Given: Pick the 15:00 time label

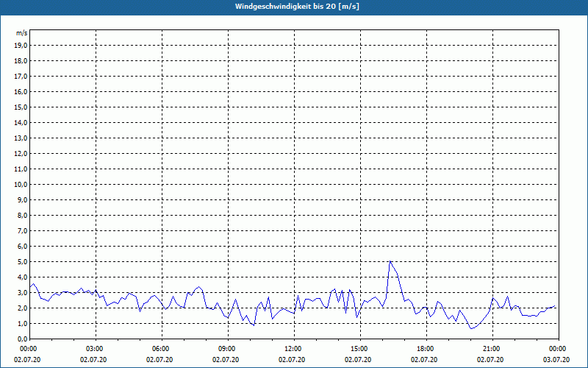Looking at the screenshot, I should (360, 349).
